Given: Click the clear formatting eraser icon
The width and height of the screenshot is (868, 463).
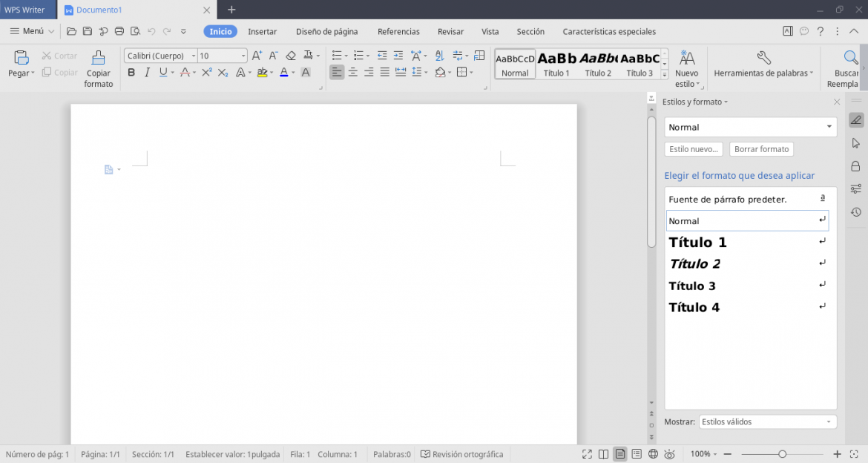Looking at the screenshot, I should [291, 56].
